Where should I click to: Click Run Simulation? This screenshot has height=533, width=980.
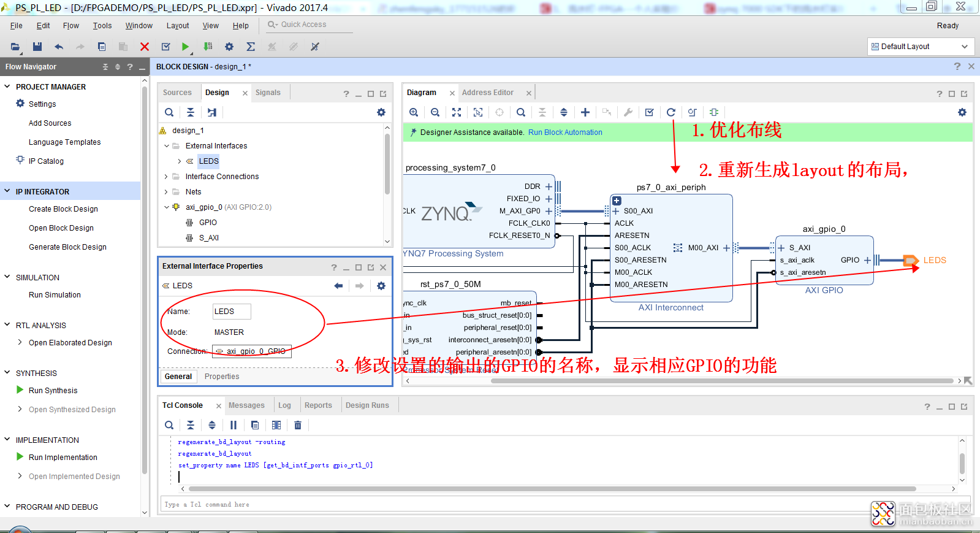coord(55,295)
